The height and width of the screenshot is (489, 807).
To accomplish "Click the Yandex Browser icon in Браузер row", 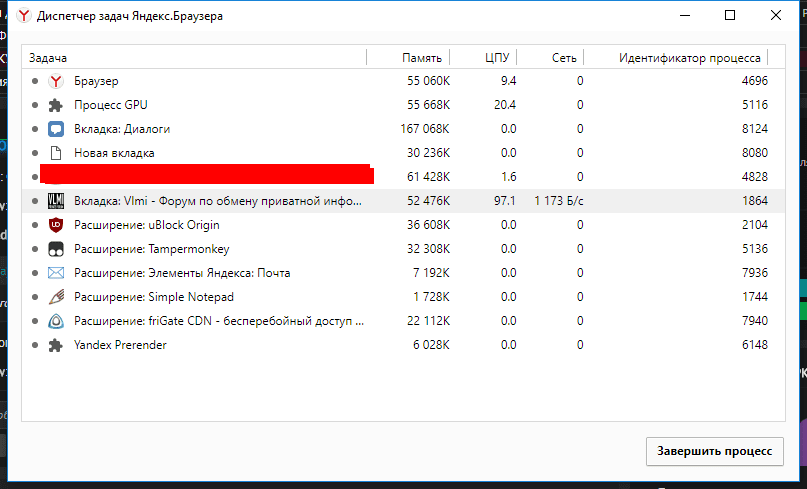I will pos(56,81).
